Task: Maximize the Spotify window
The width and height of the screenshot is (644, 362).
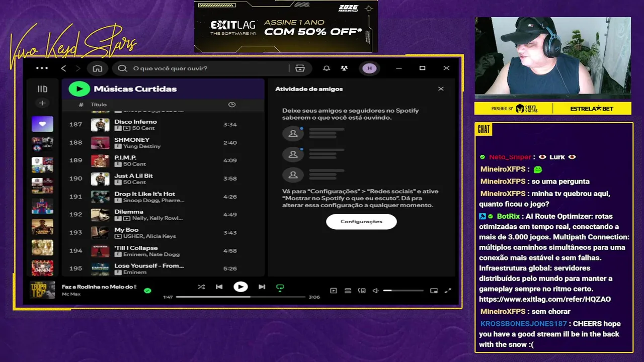Action: (422, 68)
